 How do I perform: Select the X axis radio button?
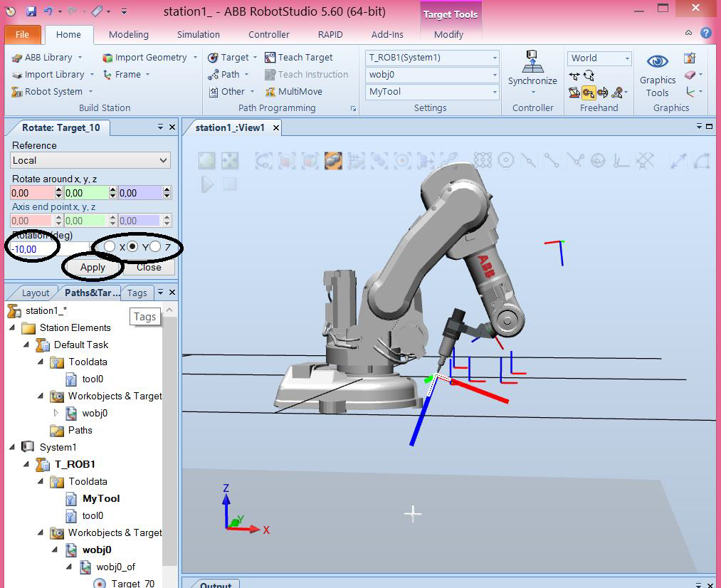(x=109, y=247)
